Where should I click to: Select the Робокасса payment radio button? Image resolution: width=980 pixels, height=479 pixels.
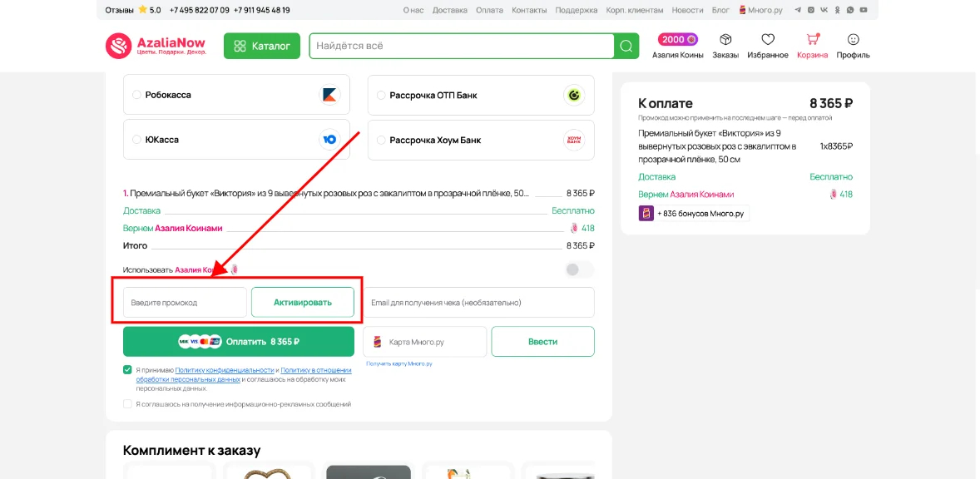click(136, 94)
